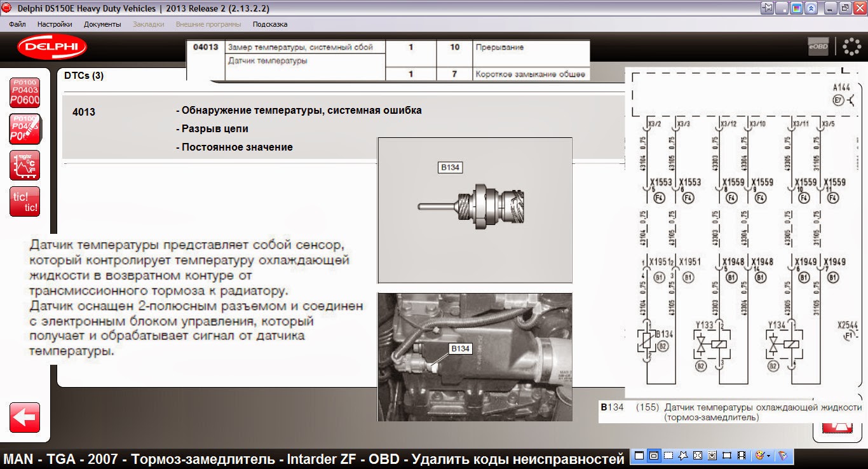
Task: Click B134 (155) sensor caption under diagram
Action: 731,412
